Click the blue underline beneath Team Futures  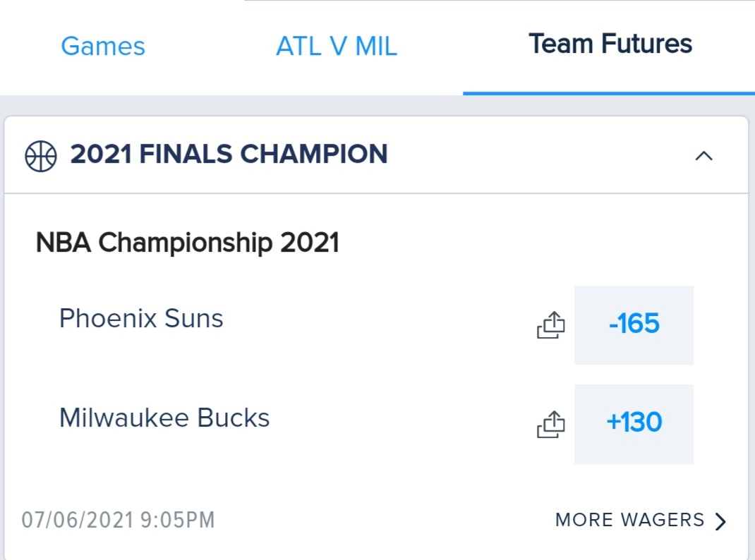609,93
